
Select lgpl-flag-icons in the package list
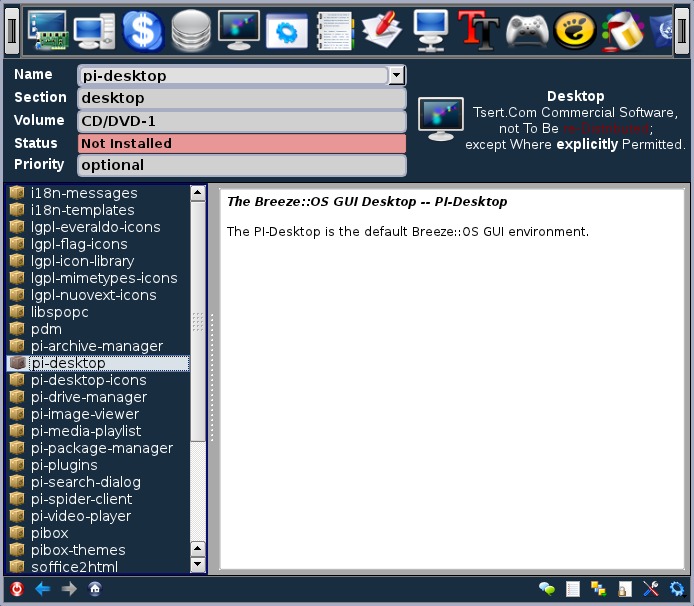click(x=79, y=244)
